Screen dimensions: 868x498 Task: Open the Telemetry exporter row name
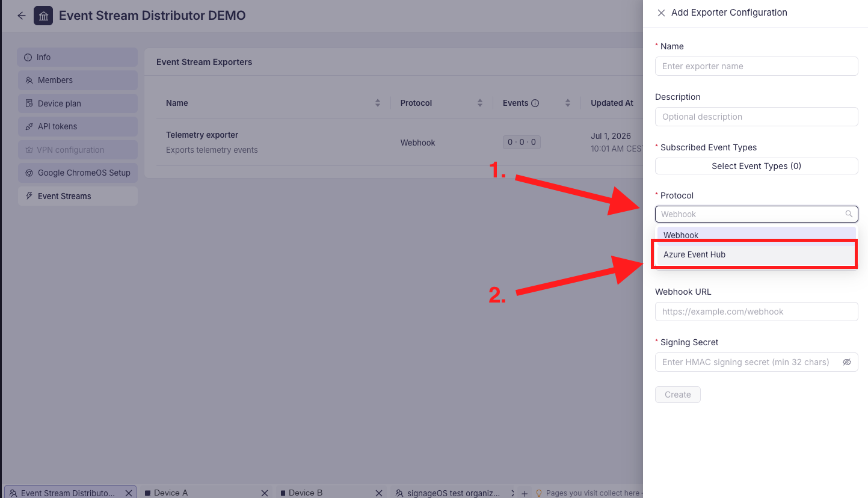pyautogui.click(x=202, y=135)
